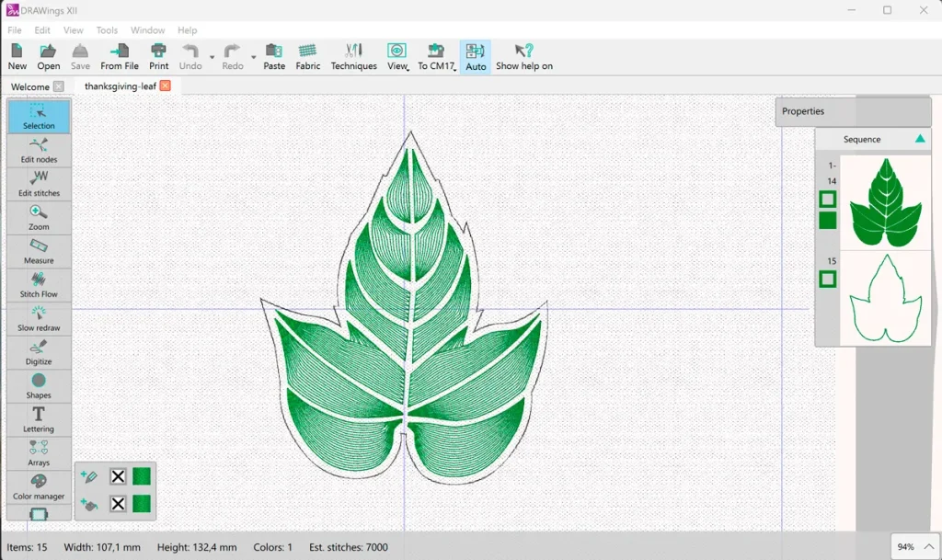Pick the green outline color swatch
The image size is (942, 560).
tap(142, 476)
